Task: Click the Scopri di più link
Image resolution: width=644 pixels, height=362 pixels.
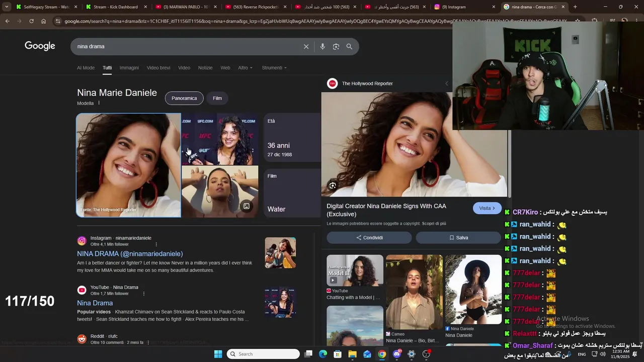Action: [434, 224]
